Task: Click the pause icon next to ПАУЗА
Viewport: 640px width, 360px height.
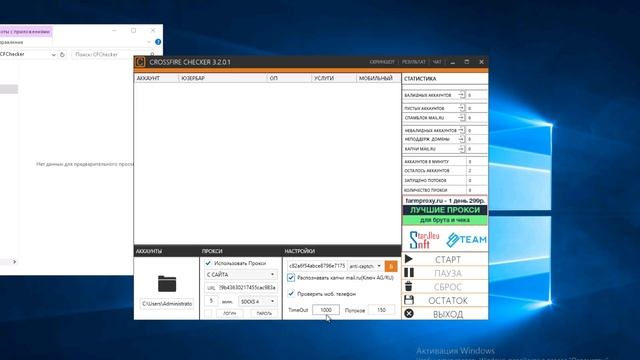Action: [x=409, y=273]
